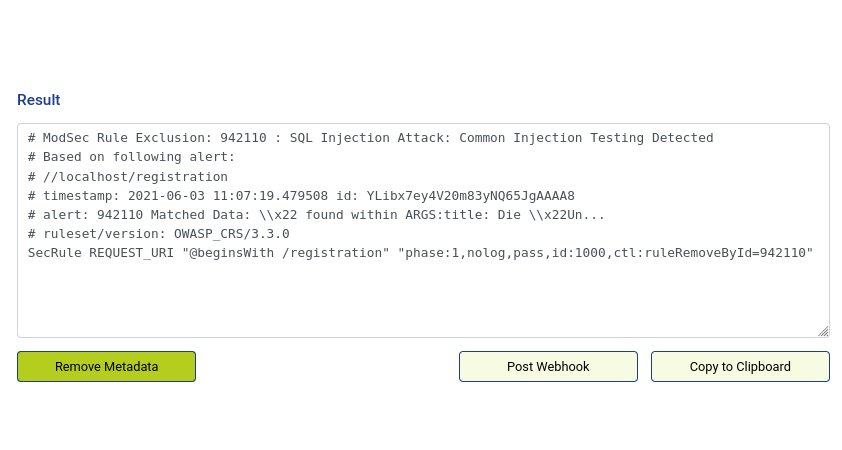Click 'ctl:ruleRemoveById=942110' action text

click(710, 253)
